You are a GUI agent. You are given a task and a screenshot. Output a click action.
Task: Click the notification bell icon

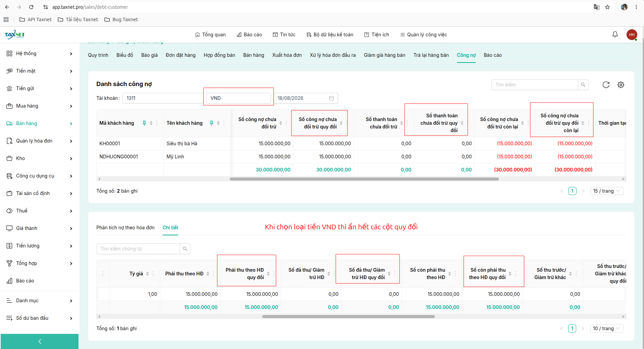[615, 34]
